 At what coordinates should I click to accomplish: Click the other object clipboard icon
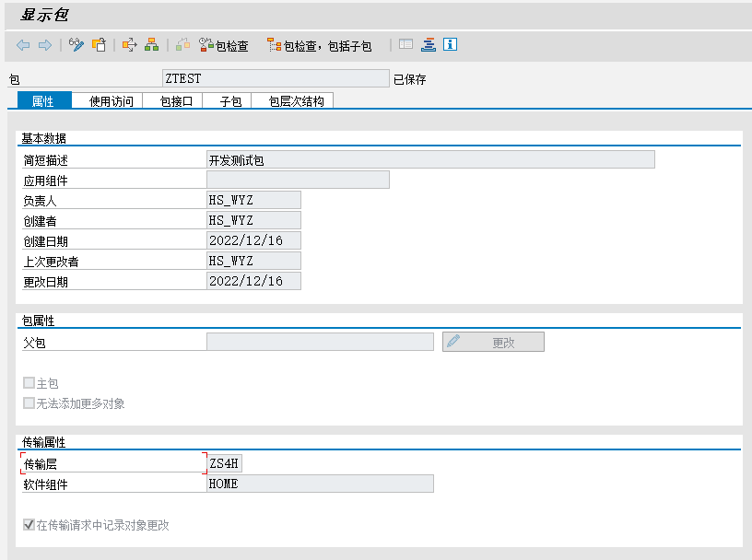(99, 45)
